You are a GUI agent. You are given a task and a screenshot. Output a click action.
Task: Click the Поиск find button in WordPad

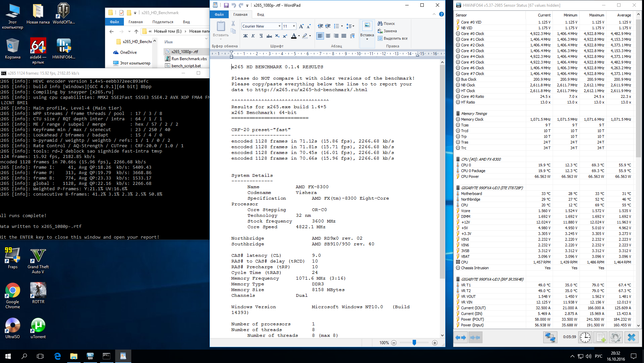(x=386, y=24)
